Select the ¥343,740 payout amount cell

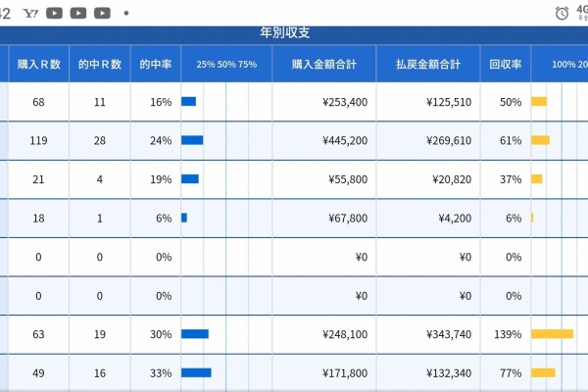click(x=448, y=334)
